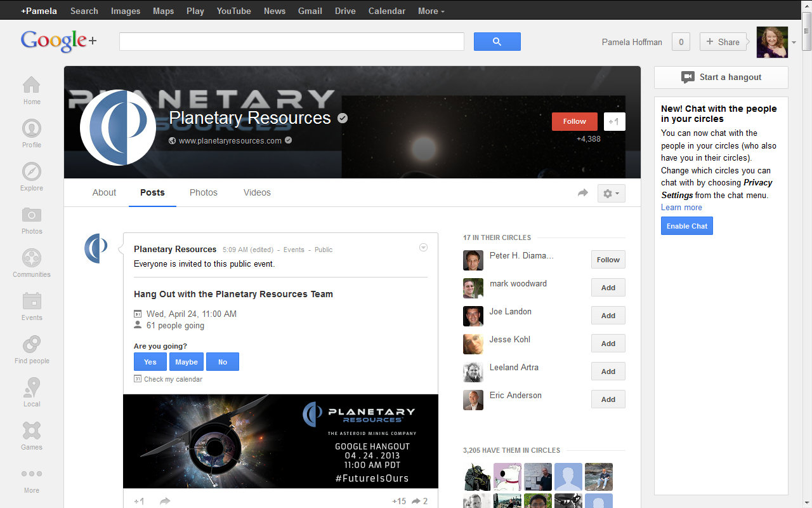This screenshot has width=812, height=508.
Task: Switch to the Videos tab
Action: [x=257, y=192]
